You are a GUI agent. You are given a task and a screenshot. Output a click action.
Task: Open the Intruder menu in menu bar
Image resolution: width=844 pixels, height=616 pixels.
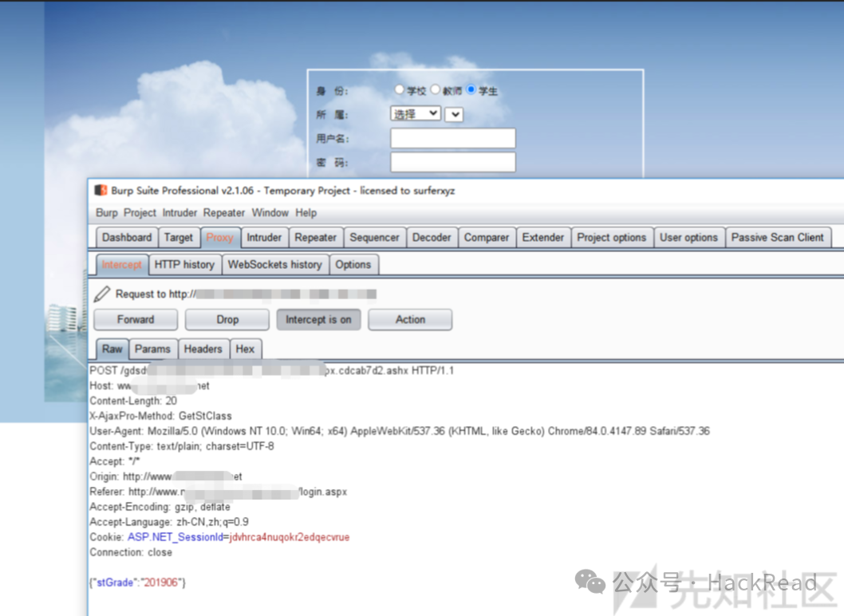tap(179, 213)
